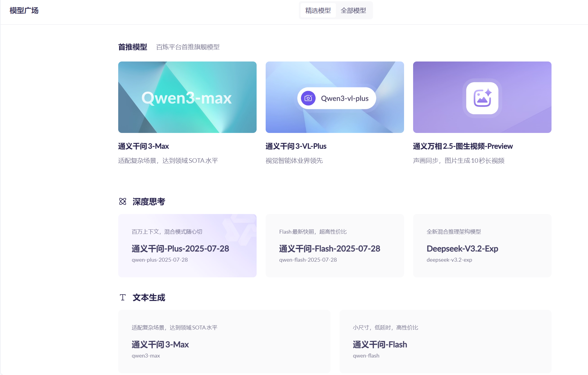Open the Qwen3-max banner image
The width and height of the screenshot is (588, 375).
pyautogui.click(x=187, y=97)
